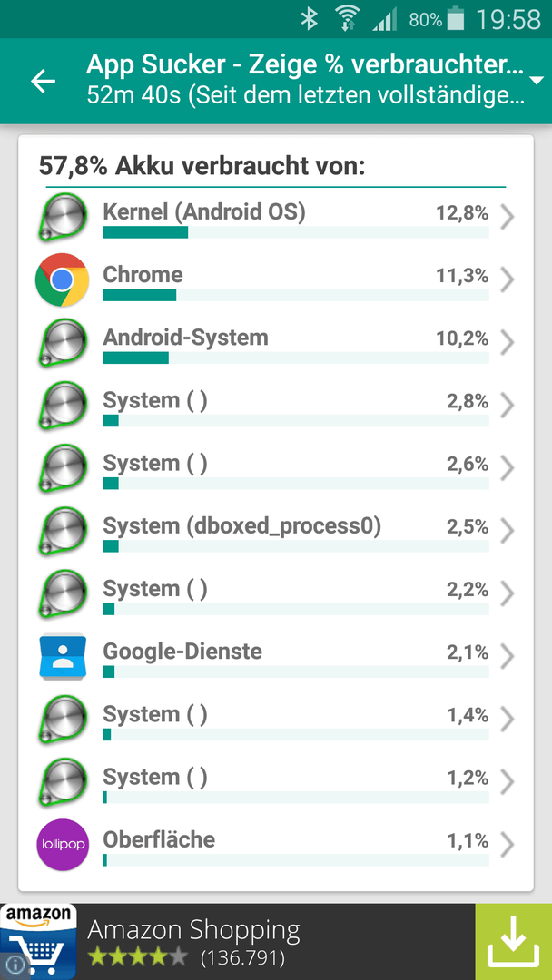Tap the battery indicator in the status bar
552x980 pixels.
click(x=456, y=19)
